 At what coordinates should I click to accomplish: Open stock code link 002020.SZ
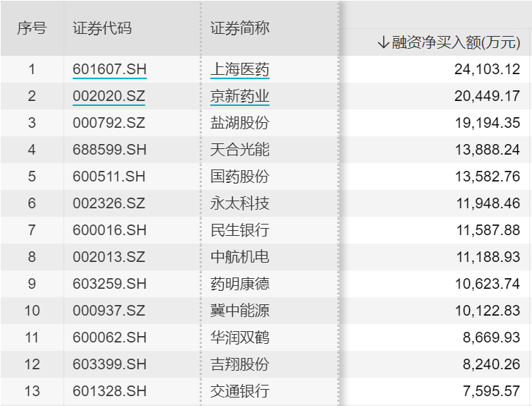coord(109,97)
